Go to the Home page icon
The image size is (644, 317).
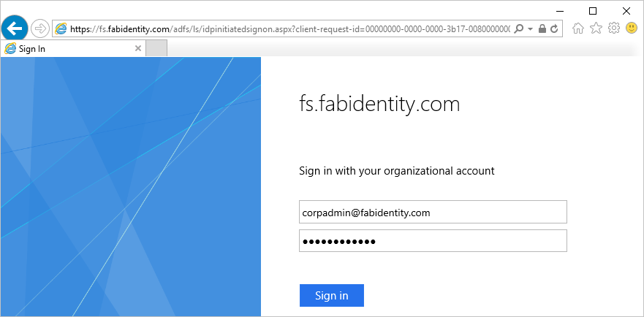tap(578, 28)
